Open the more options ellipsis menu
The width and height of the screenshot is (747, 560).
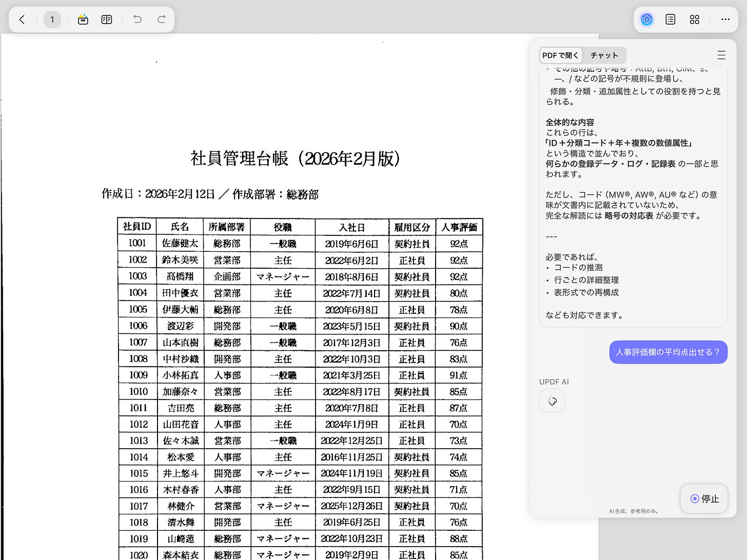725,19
